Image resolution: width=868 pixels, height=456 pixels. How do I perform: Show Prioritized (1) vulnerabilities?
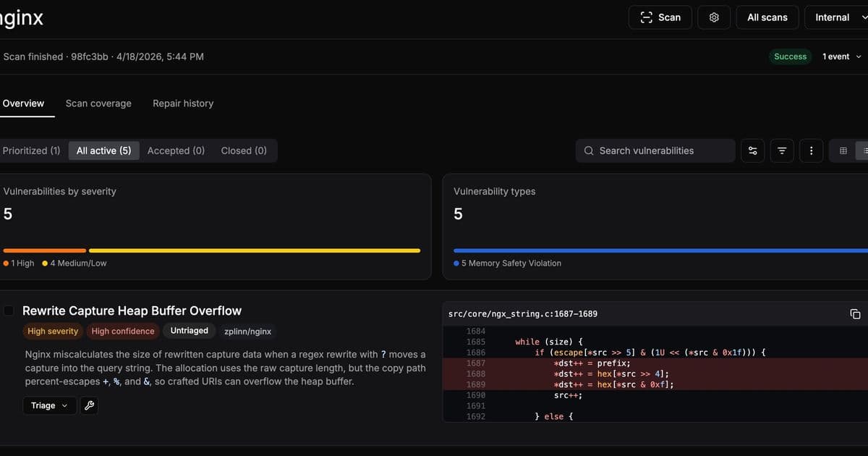[x=31, y=151]
